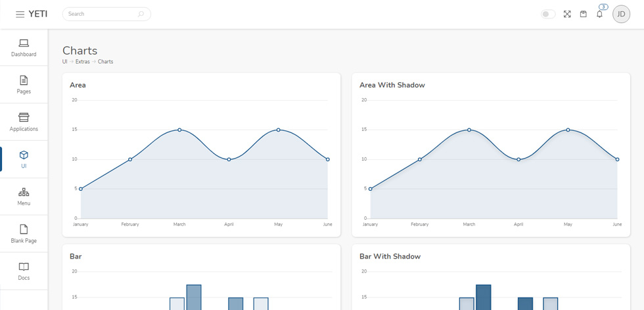Select April data point in Area chart

click(x=229, y=159)
